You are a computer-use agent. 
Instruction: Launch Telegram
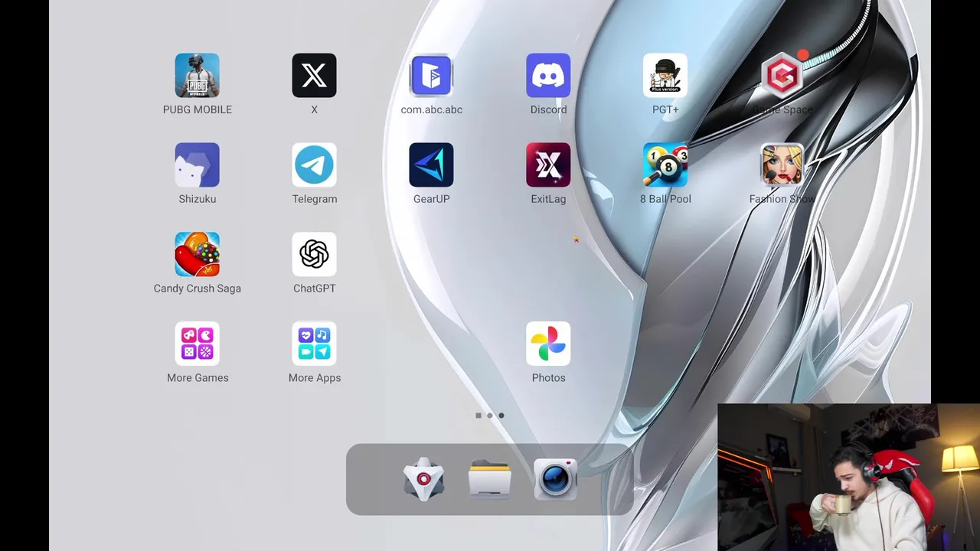click(314, 165)
